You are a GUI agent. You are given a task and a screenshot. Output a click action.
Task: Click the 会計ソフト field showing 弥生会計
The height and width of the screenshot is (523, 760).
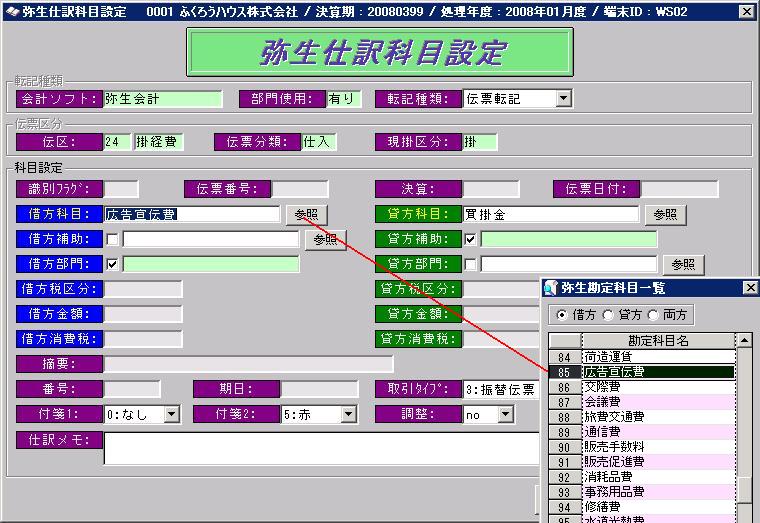pyautogui.click(x=163, y=99)
